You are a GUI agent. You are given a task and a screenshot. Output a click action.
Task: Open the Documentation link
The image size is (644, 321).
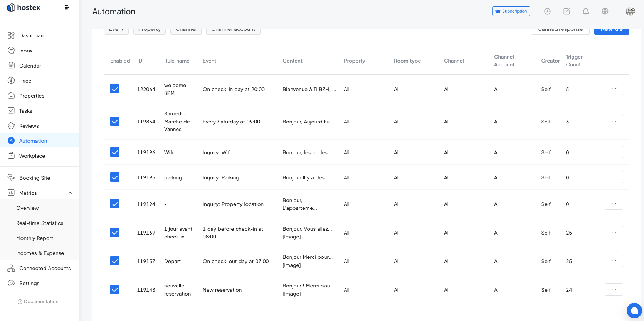coord(41,302)
